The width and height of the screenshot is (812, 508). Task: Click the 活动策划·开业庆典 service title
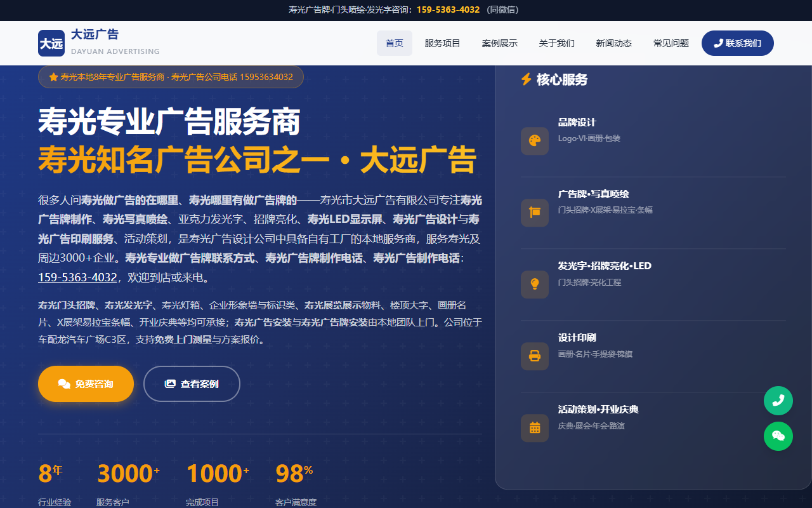tap(598, 410)
